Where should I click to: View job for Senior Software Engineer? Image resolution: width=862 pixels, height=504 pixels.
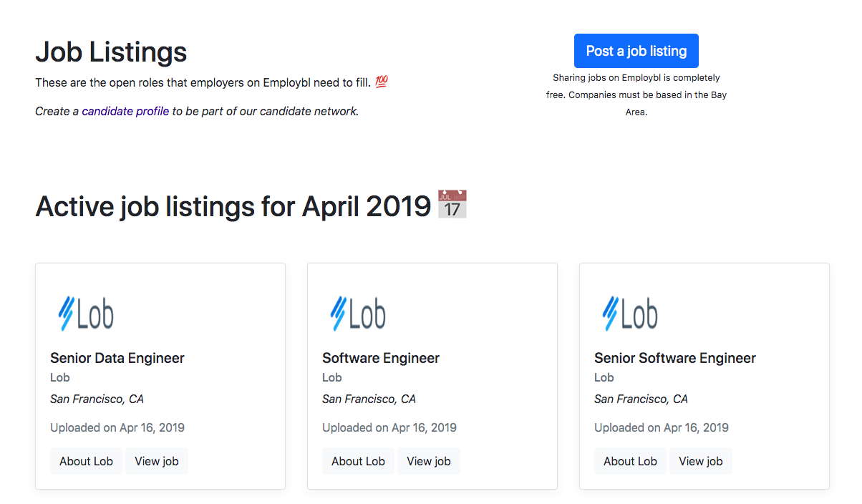tap(701, 461)
